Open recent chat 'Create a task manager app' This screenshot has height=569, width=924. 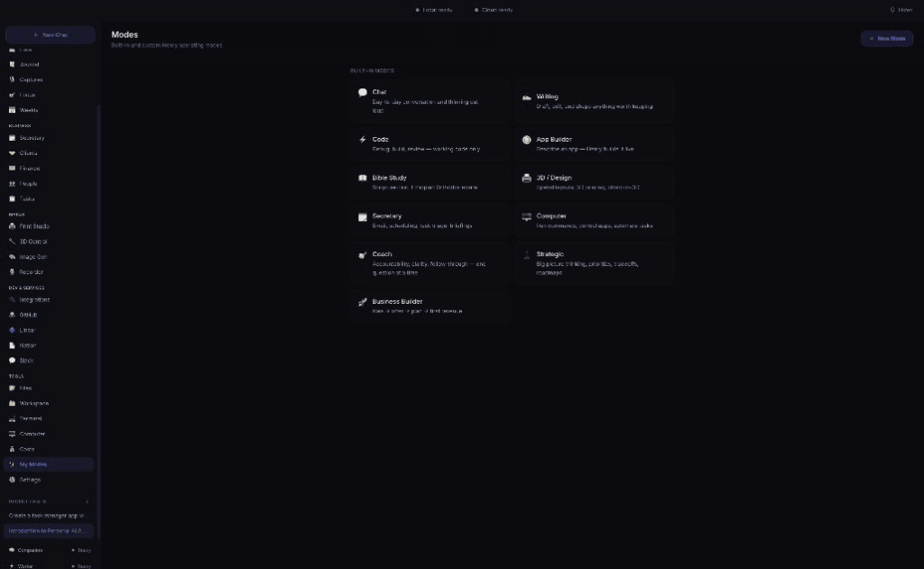pyautogui.click(x=50, y=516)
